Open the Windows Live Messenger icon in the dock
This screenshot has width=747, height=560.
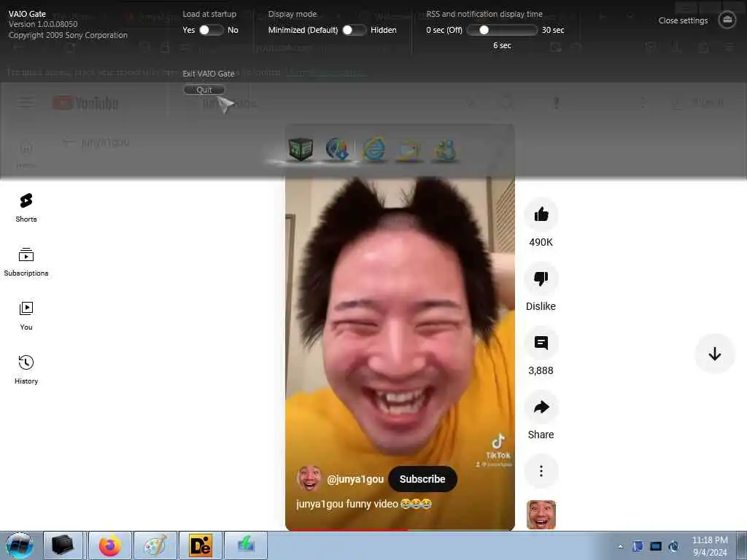[x=445, y=150]
